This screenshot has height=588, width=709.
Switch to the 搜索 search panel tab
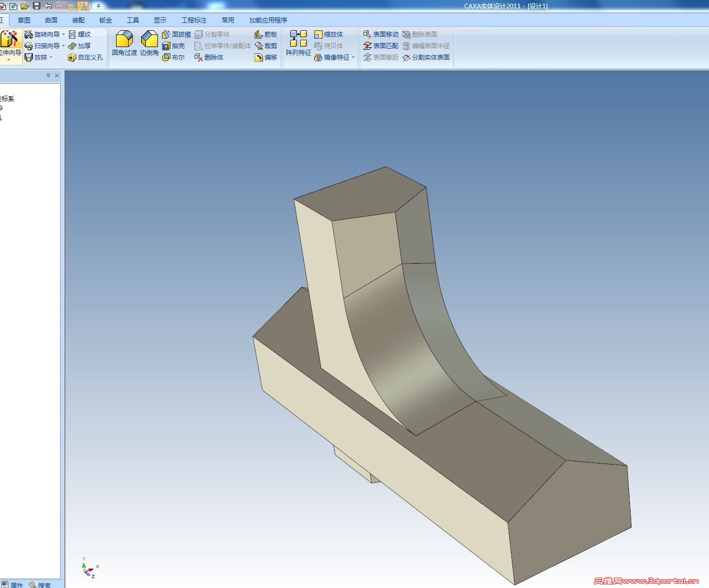point(40,585)
